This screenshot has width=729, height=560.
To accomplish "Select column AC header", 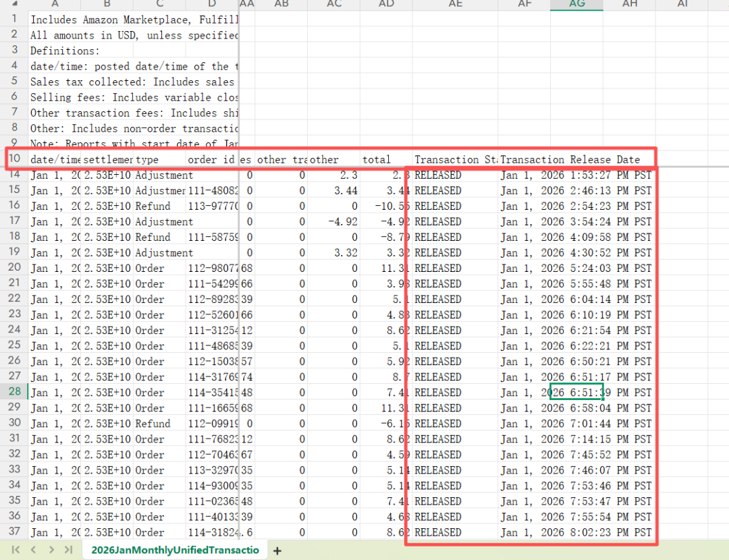I will point(334,5).
